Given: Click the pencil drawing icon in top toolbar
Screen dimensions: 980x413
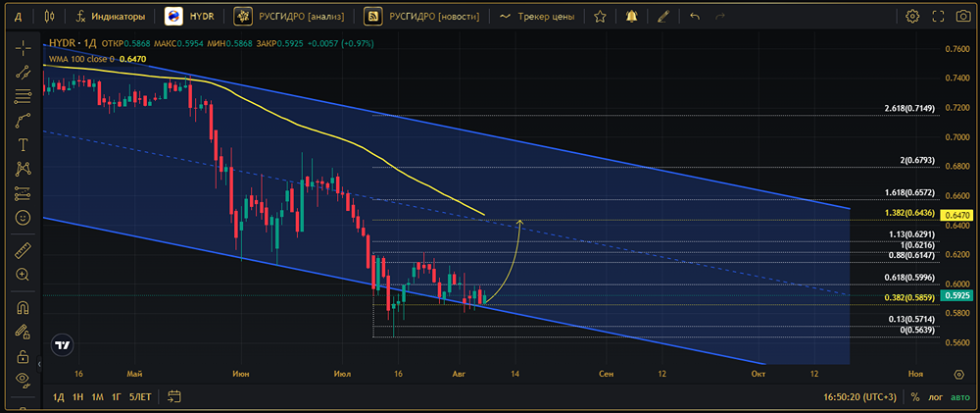Looking at the screenshot, I should click(x=663, y=17).
